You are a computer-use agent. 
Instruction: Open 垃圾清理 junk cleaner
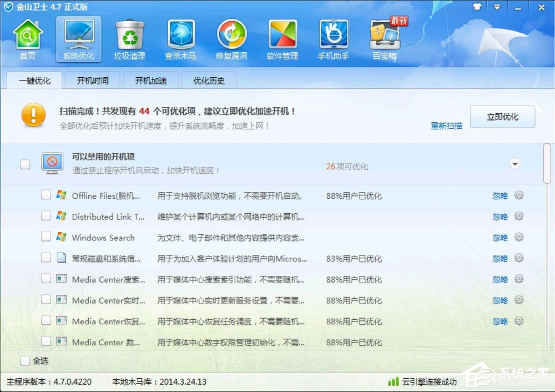coord(129,39)
